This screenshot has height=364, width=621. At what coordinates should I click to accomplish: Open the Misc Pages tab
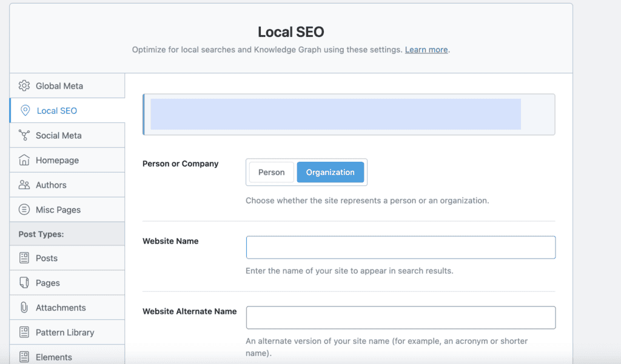[x=67, y=210]
